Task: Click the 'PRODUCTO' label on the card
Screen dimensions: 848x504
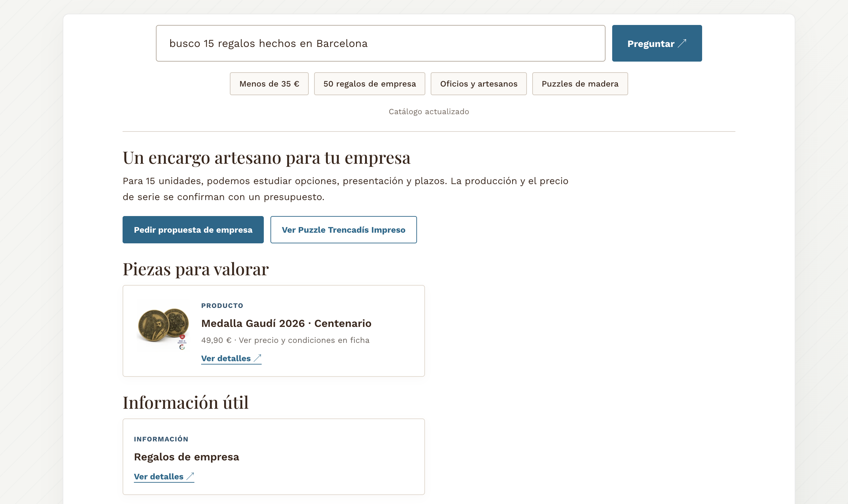Action: tap(222, 306)
